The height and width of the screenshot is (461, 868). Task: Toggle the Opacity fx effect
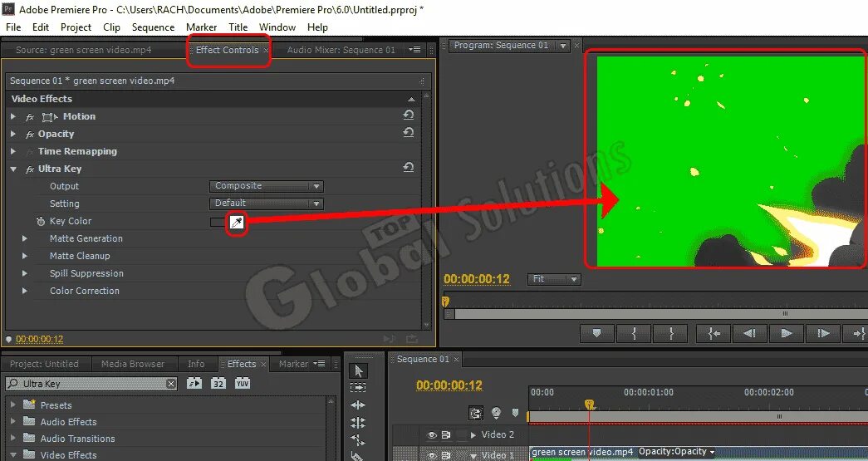click(30, 135)
